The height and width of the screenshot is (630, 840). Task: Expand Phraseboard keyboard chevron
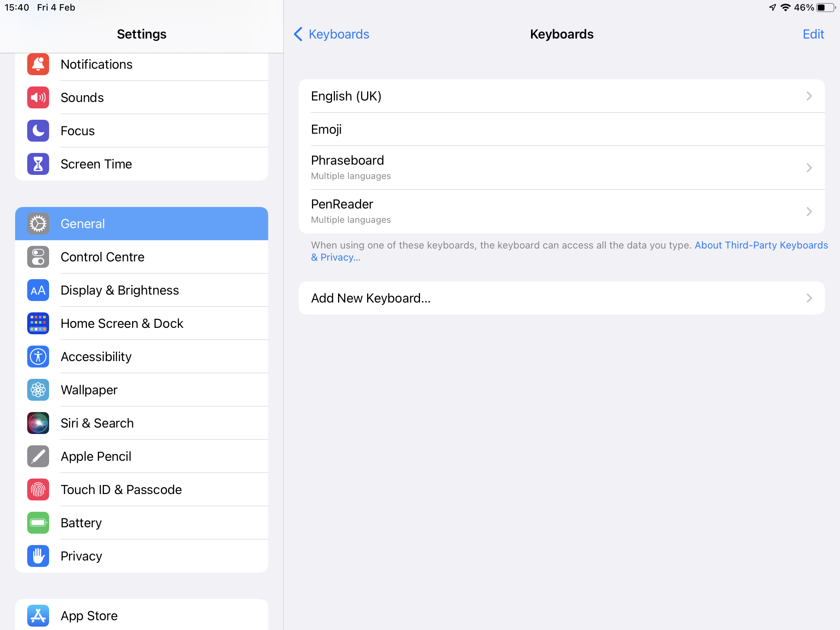tap(809, 167)
